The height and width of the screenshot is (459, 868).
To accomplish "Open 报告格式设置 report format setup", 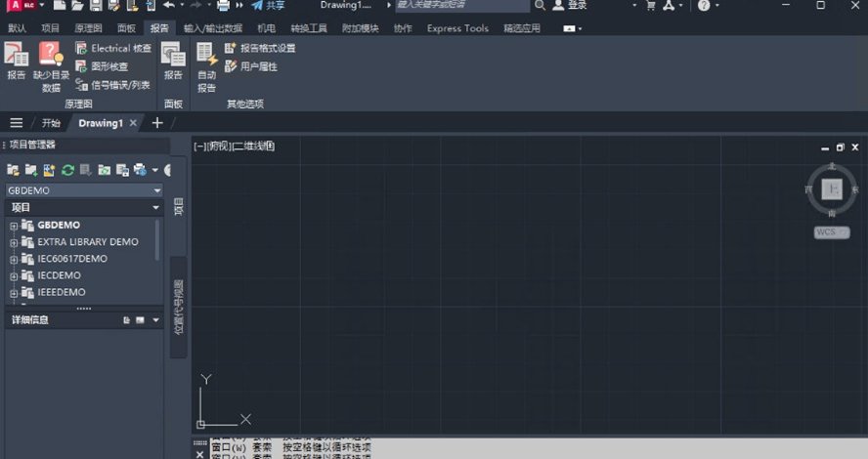I will (260, 48).
